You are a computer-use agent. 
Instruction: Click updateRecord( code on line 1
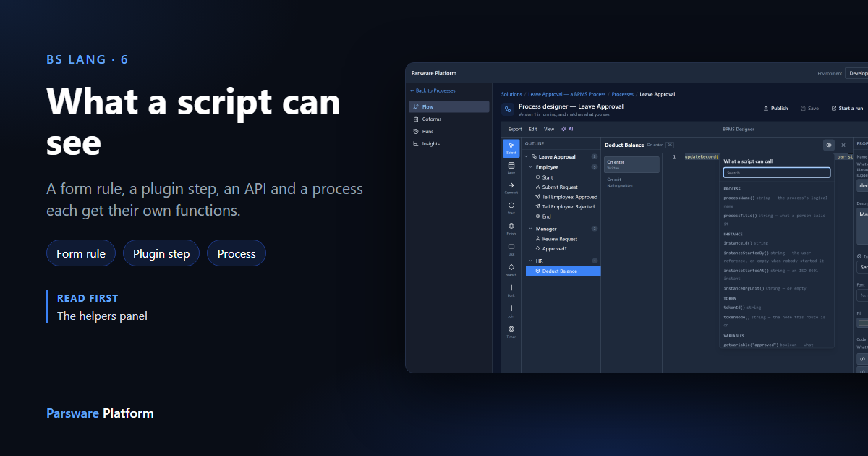(702, 156)
